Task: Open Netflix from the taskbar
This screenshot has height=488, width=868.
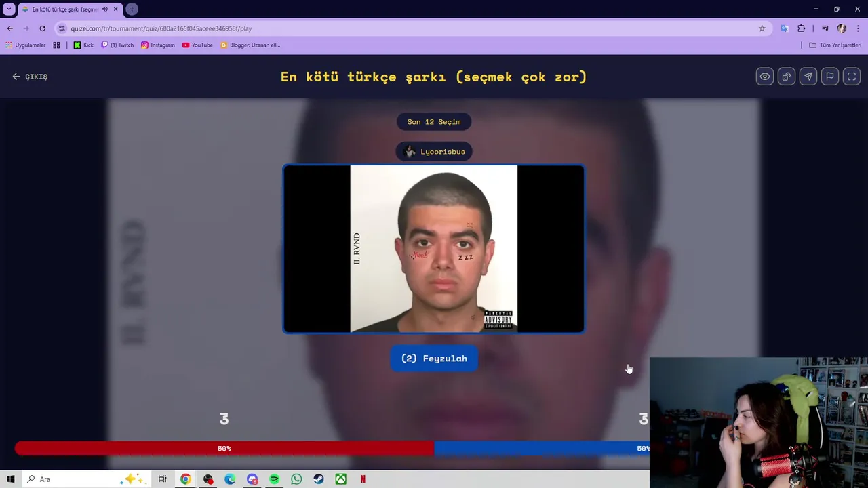Action: pos(363,479)
